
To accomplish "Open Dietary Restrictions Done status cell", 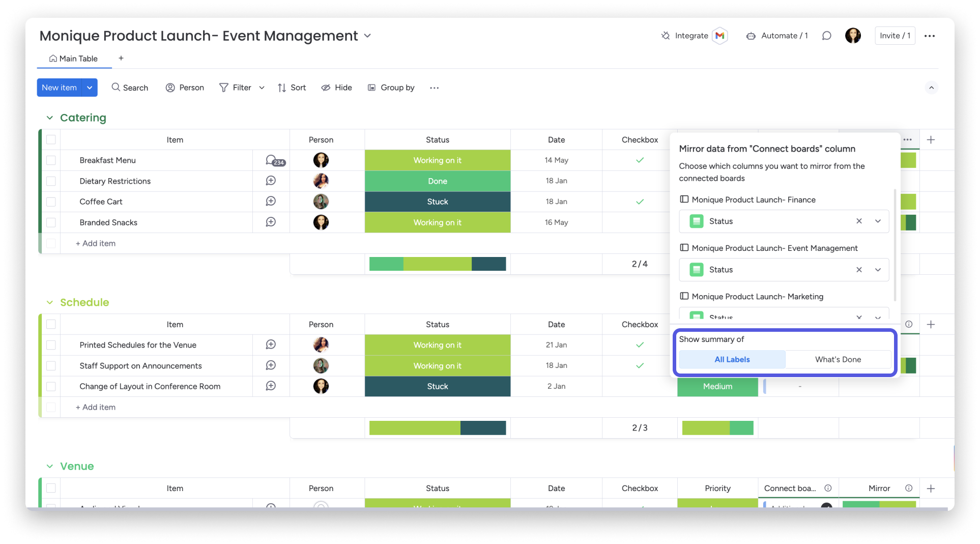I will [x=438, y=181].
